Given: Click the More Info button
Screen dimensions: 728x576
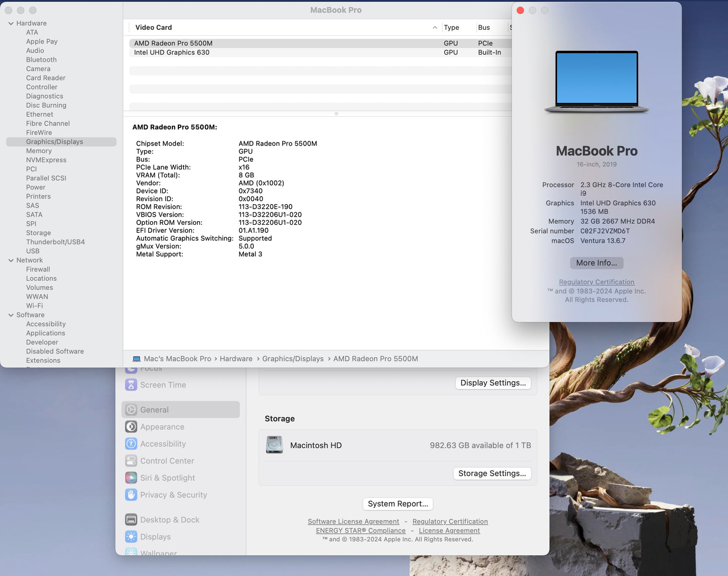Looking at the screenshot, I should pyautogui.click(x=596, y=263).
